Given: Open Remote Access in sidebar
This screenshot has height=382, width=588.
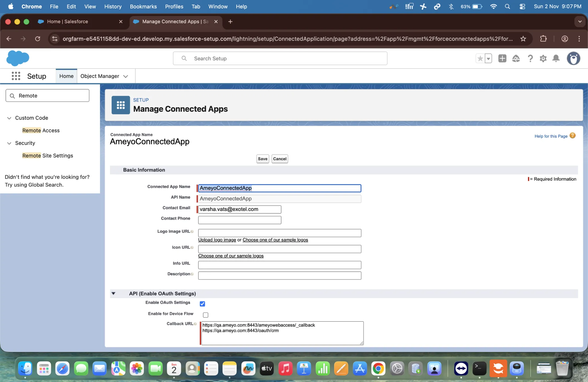Looking at the screenshot, I should pos(41,130).
